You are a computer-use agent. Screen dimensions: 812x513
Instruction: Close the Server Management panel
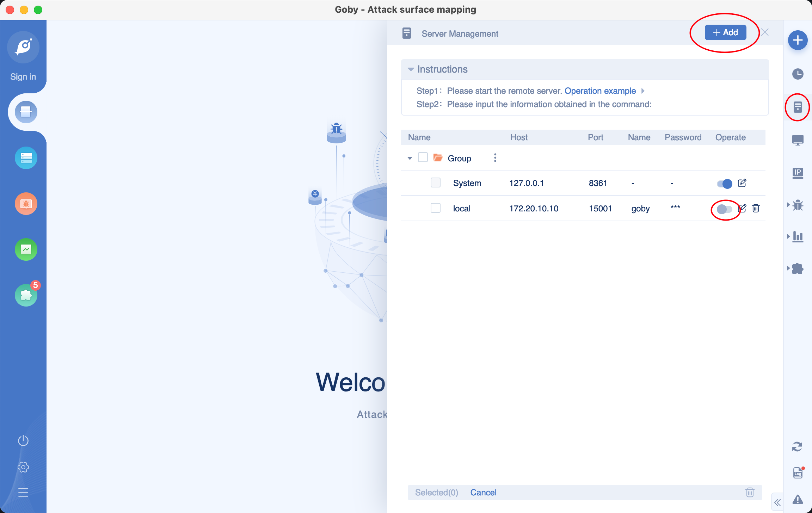(x=765, y=32)
